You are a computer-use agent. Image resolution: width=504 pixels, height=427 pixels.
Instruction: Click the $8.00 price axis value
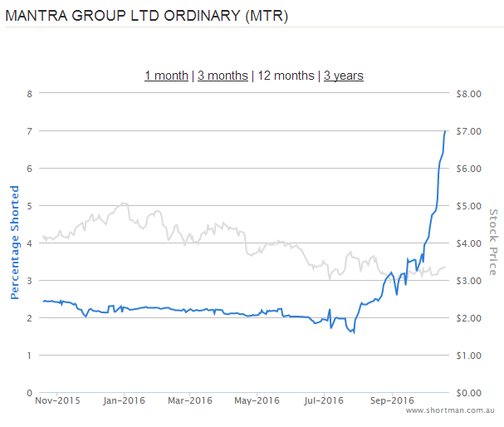(468, 94)
